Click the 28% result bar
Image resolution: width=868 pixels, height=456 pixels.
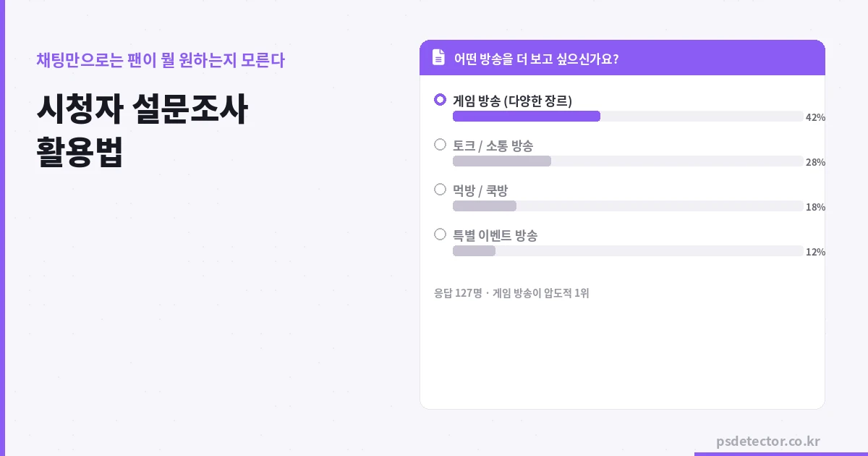pos(502,161)
